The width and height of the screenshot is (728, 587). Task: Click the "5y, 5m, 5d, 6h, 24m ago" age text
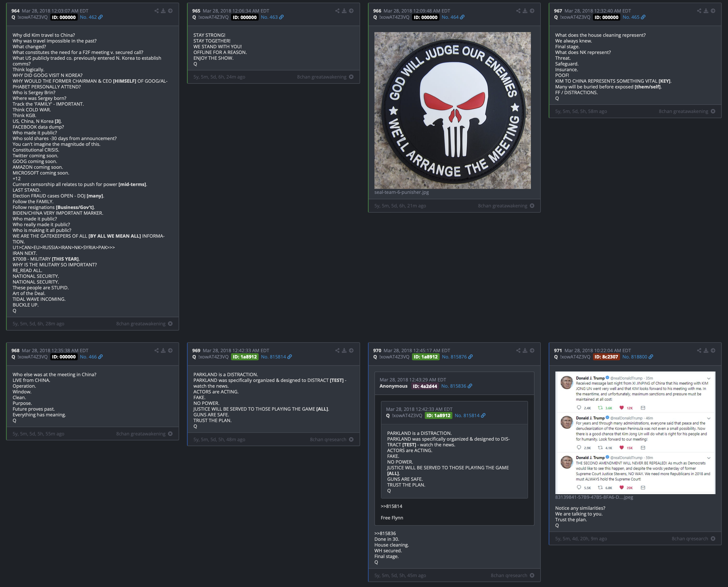point(219,77)
